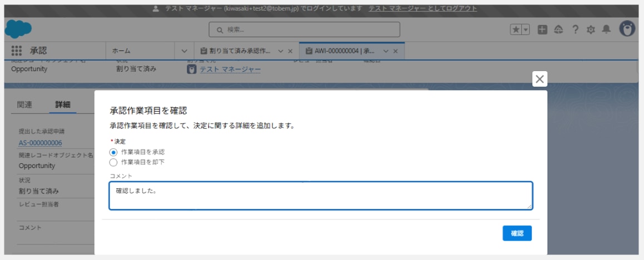Click the favorites star icon
644x260 pixels.
pyautogui.click(x=516, y=29)
